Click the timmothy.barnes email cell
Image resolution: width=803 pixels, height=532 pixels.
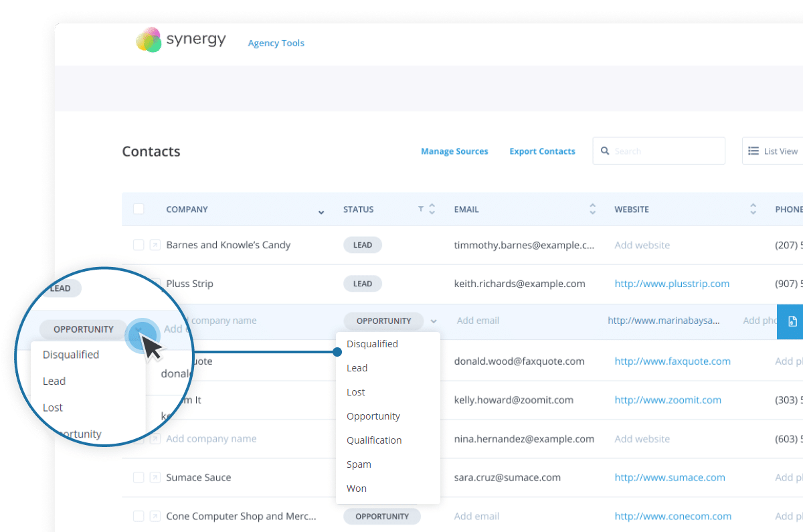point(524,245)
